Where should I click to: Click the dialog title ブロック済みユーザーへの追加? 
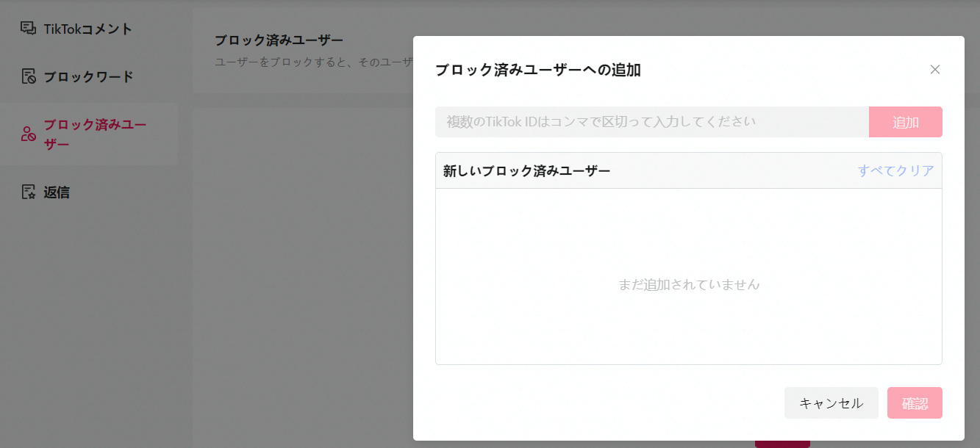pos(537,71)
